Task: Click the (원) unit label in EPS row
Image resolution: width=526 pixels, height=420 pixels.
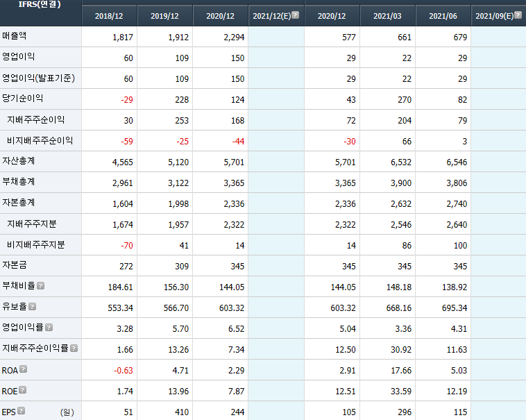Action: [67, 412]
